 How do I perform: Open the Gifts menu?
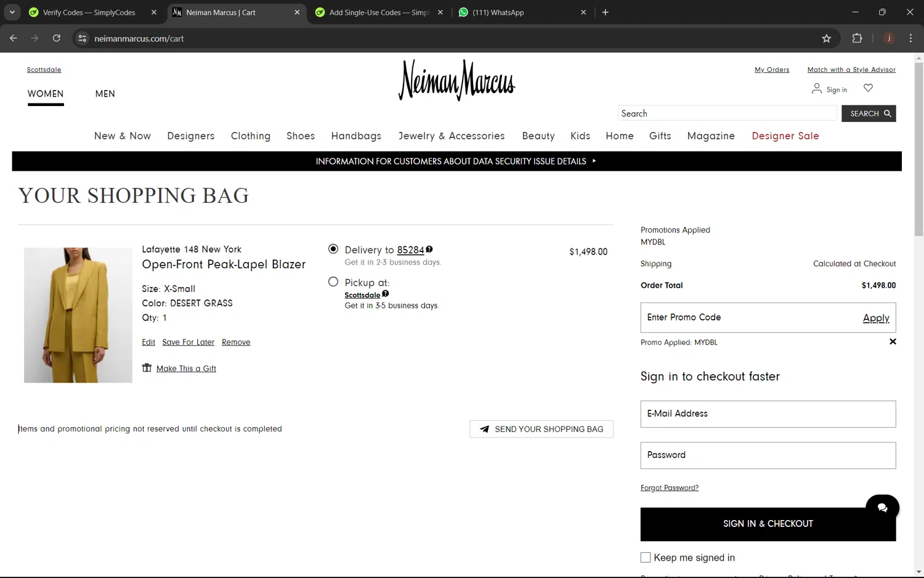tap(660, 136)
